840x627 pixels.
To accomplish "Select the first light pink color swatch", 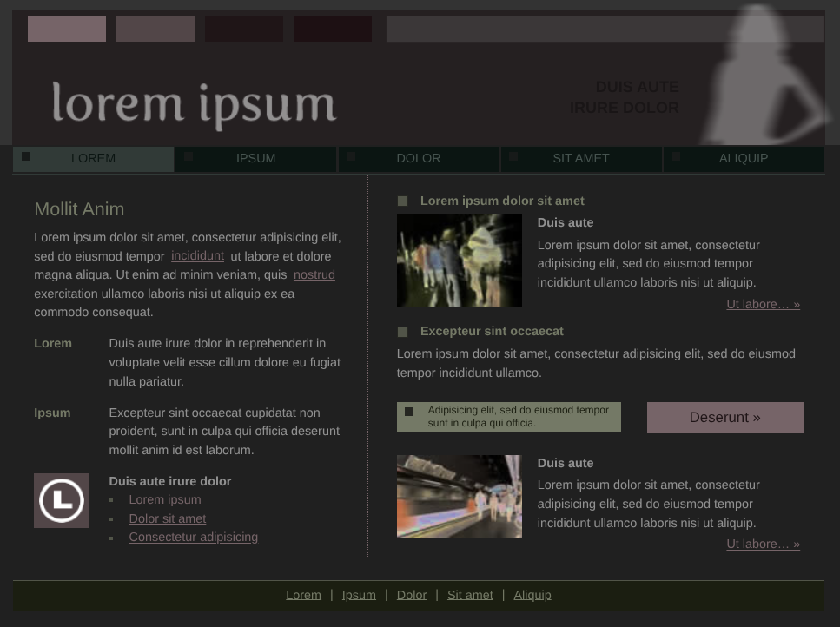I will [67, 29].
